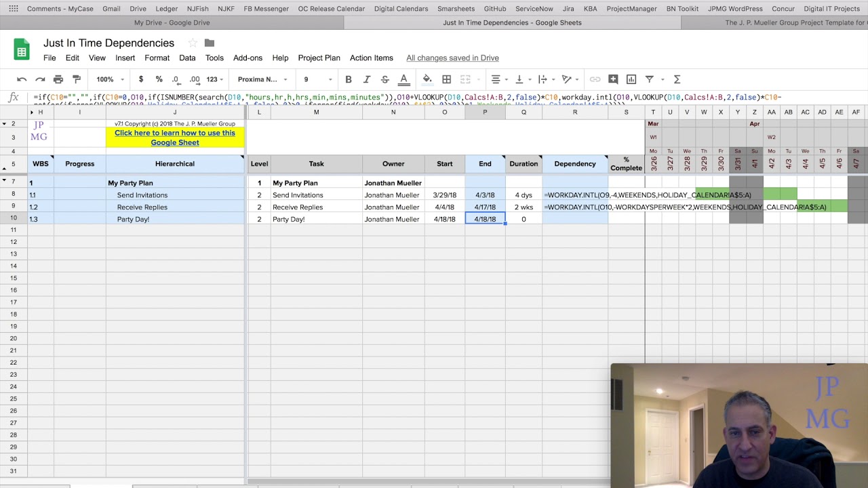Open the Format menu
This screenshot has height=488, width=868.
(x=157, y=58)
